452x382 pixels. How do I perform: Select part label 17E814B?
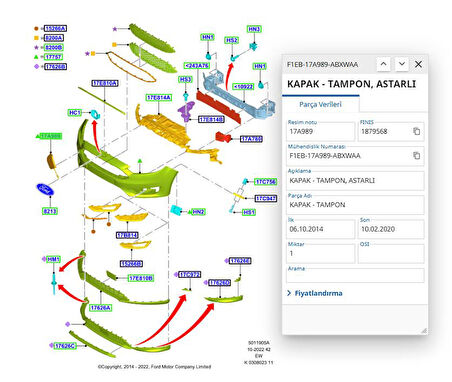pos(211,119)
